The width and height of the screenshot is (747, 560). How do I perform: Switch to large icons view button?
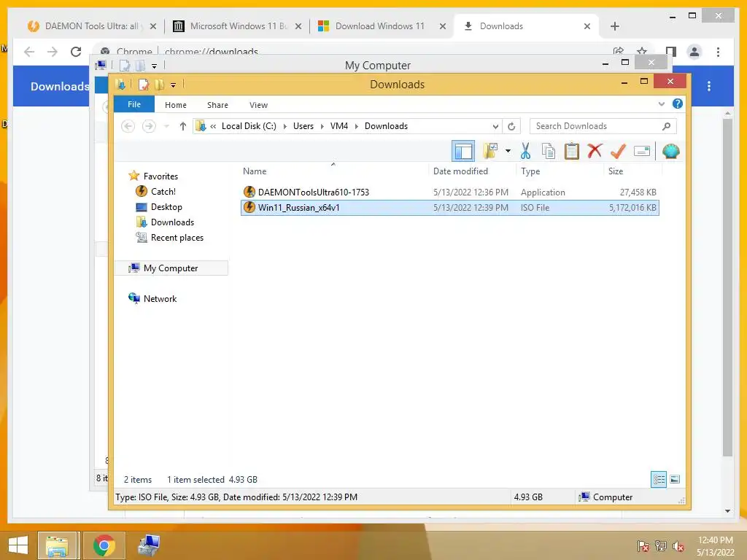[675, 480]
